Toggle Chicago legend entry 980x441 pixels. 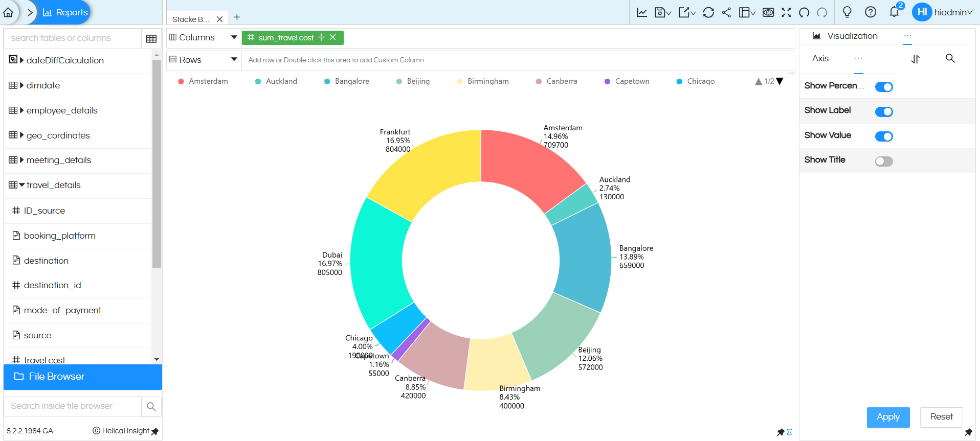coord(696,81)
